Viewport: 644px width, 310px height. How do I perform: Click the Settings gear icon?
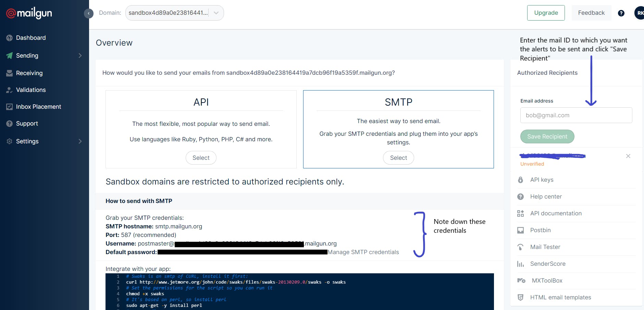point(9,141)
